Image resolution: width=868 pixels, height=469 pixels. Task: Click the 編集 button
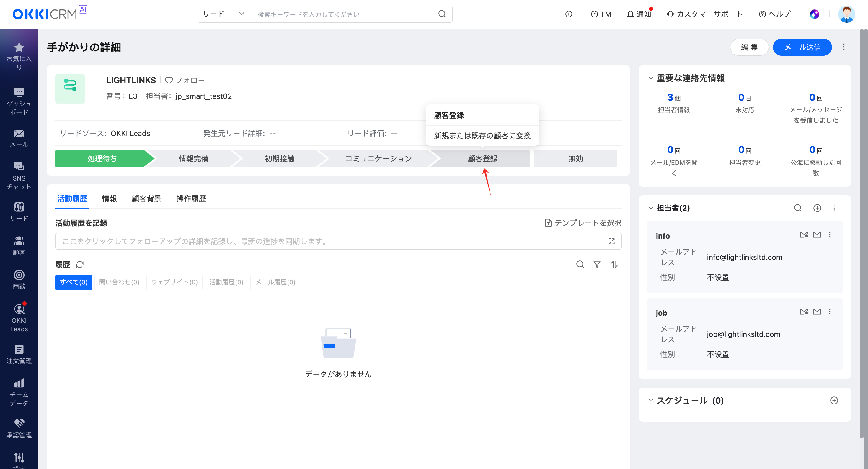tap(749, 47)
